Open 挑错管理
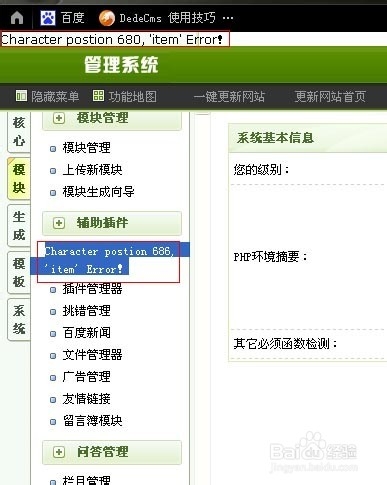The image size is (387, 485). coord(86,311)
